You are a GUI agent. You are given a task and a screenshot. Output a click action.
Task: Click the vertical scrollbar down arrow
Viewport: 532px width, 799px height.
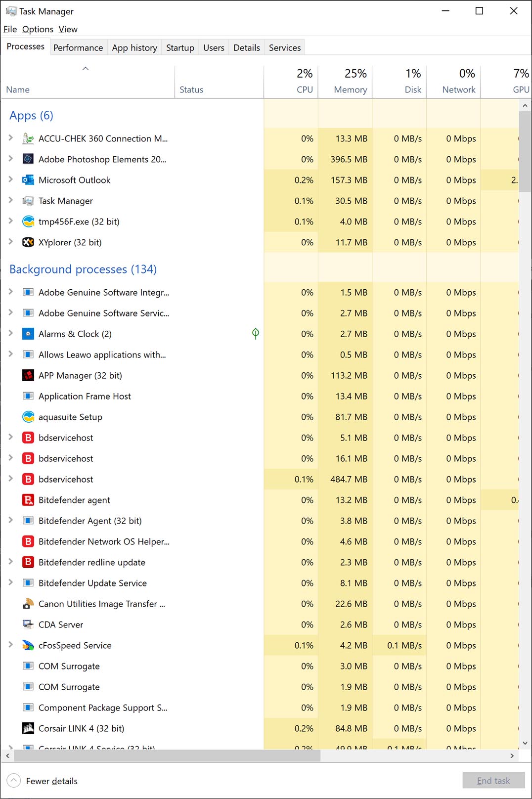[525, 743]
